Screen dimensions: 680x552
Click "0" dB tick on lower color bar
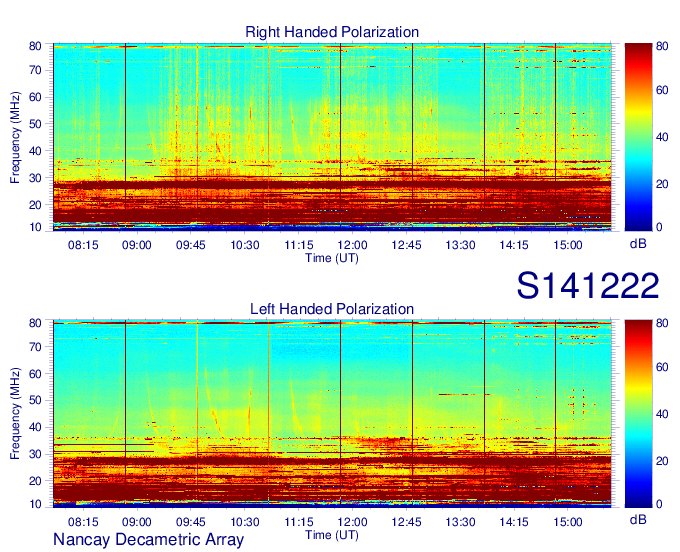click(659, 504)
